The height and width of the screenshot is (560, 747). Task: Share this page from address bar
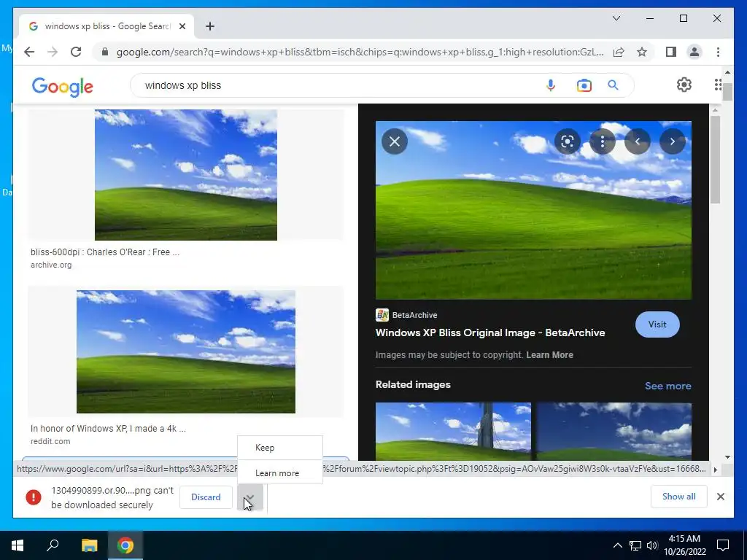(619, 52)
